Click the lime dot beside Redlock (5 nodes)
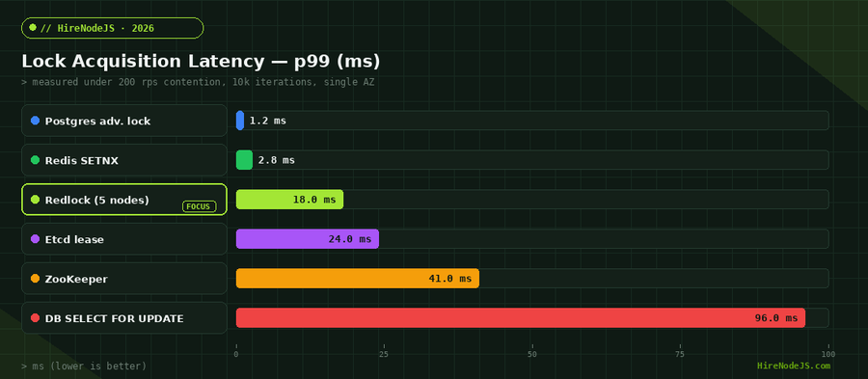The height and width of the screenshot is (379, 868). click(x=35, y=200)
